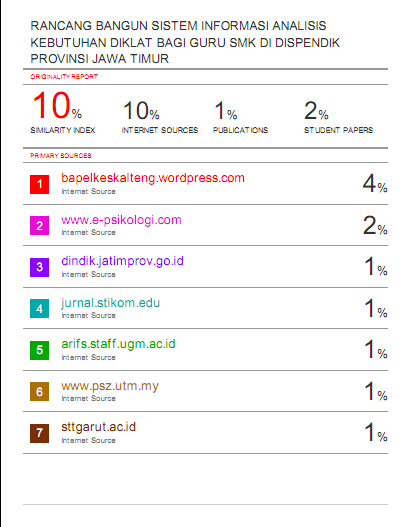Click the 2% Student Papers figure
The image size is (408, 527).
pos(316,111)
